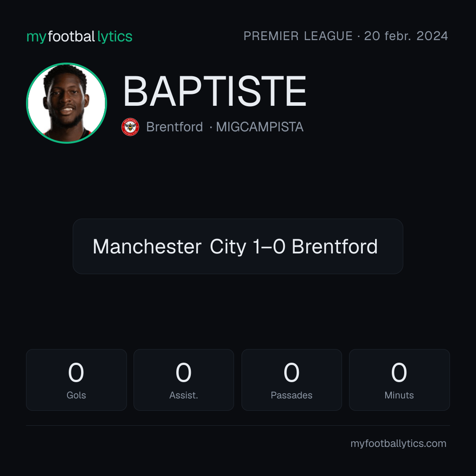
Task: Open the myfootballytics.com link
Action: click(398, 443)
